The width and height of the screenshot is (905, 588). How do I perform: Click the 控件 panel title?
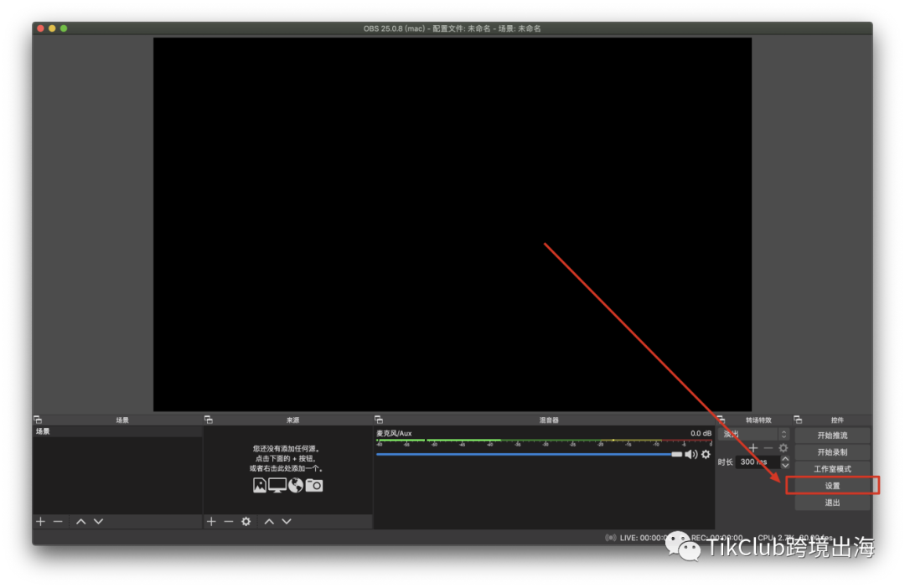pyautogui.click(x=837, y=420)
